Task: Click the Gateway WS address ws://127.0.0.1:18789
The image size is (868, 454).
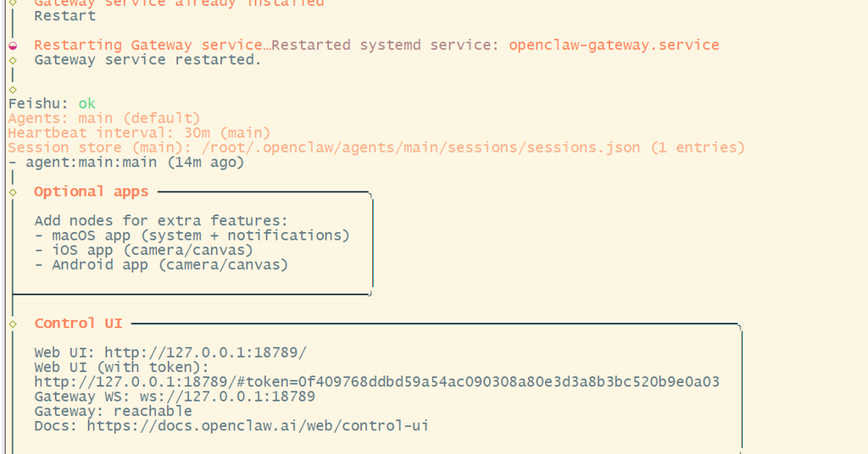Action: point(227,396)
